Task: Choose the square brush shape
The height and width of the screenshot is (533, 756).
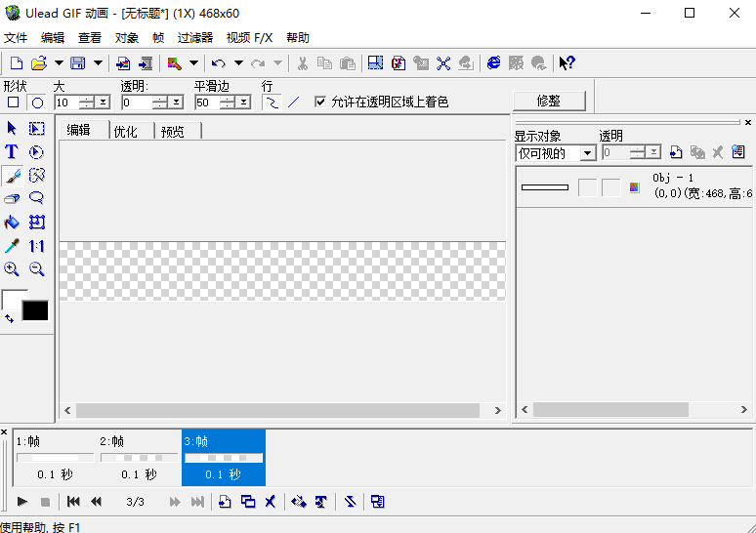Action: (13, 102)
